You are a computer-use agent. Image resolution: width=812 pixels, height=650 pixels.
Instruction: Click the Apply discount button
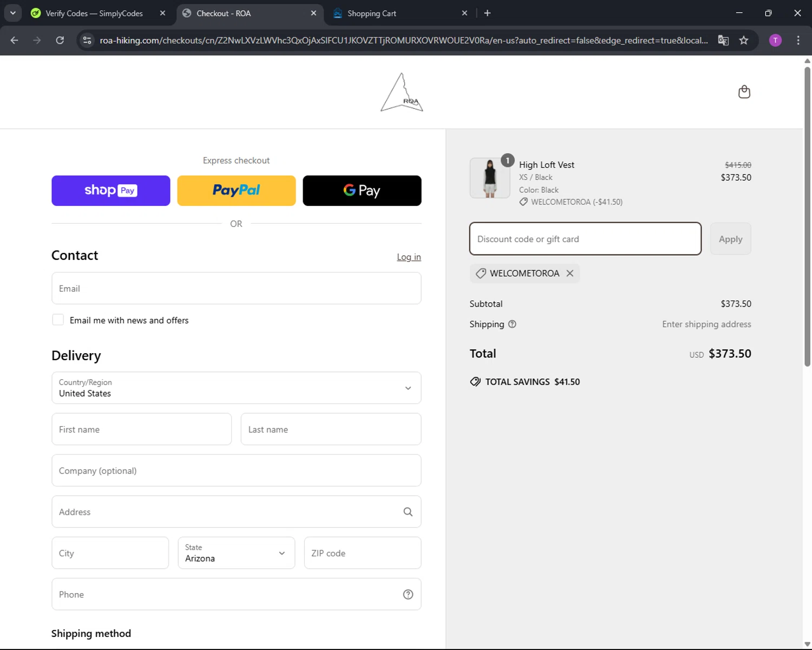(x=731, y=239)
